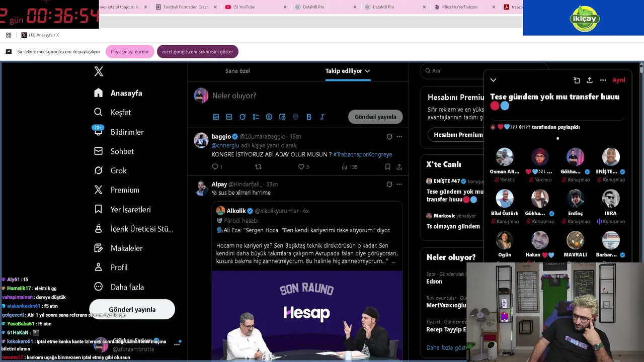The image size is (644, 362).
Task: Pop out the Space window
Action: tap(577, 80)
